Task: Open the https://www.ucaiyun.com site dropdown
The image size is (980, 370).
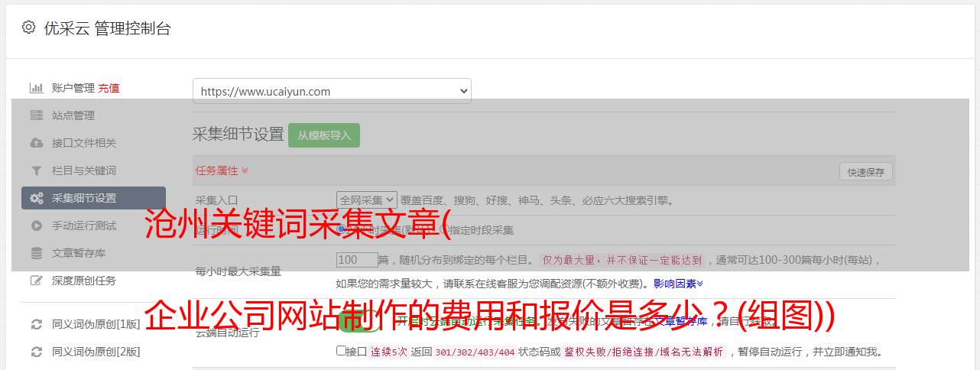Action: 332,91
